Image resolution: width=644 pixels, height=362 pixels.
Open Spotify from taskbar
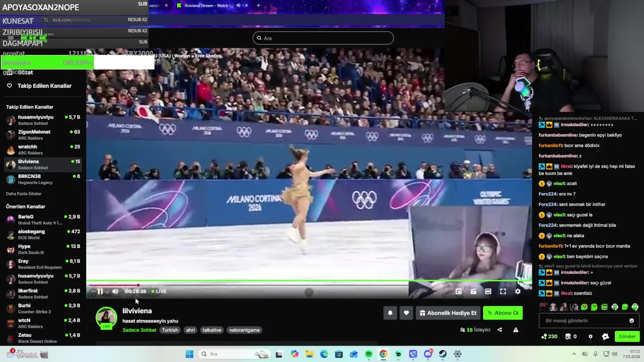[x=368, y=354]
